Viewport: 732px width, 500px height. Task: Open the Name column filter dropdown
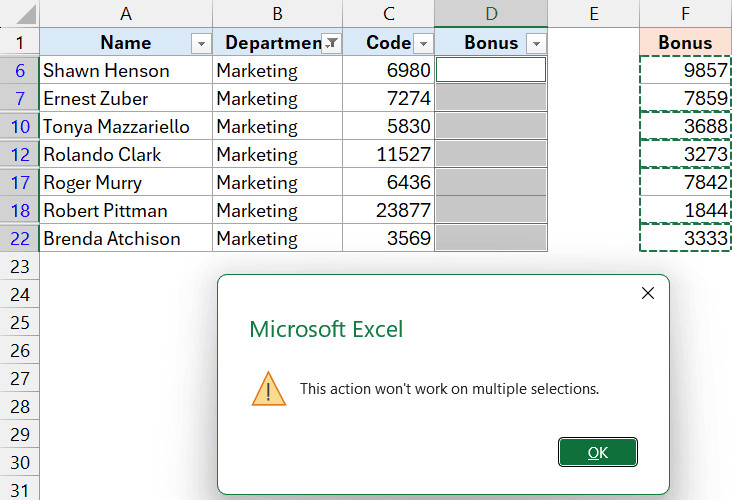[201, 43]
